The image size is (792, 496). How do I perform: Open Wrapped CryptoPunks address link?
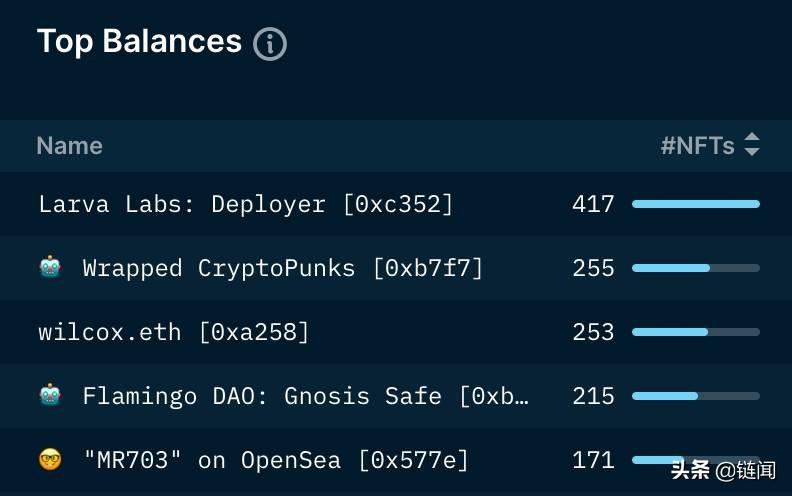pos(282,268)
